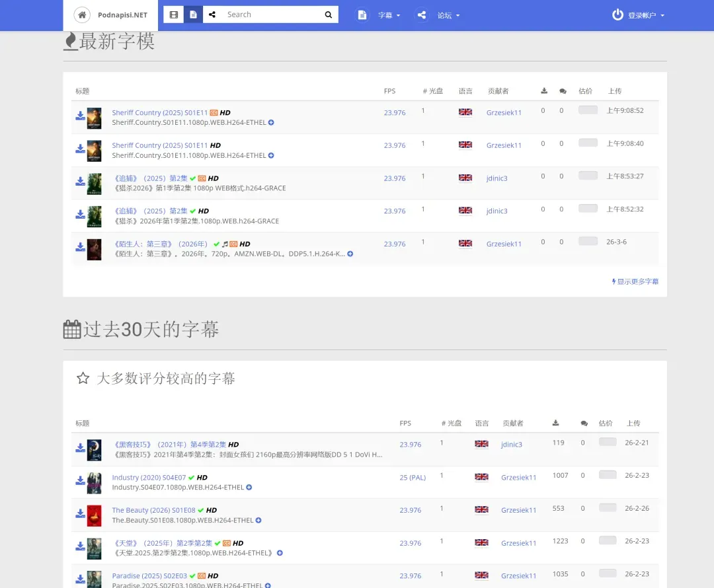Select the film search mode icon
The width and height of the screenshot is (714, 588).
coord(174,15)
